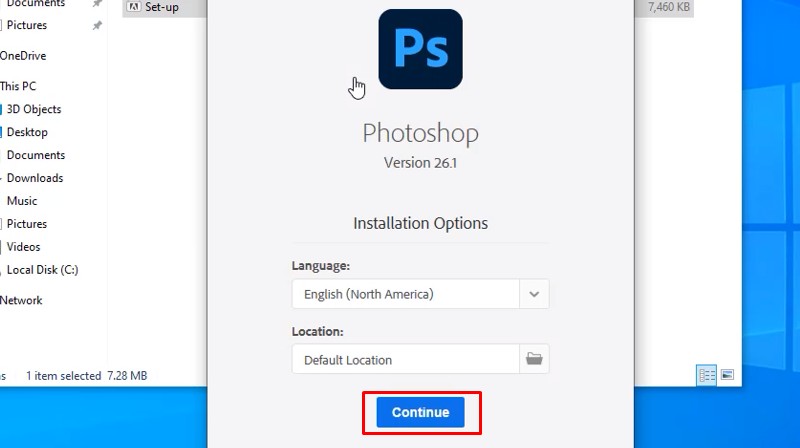Open the English (North America) language combo box
The image size is (800, 448).
(406, 294)
